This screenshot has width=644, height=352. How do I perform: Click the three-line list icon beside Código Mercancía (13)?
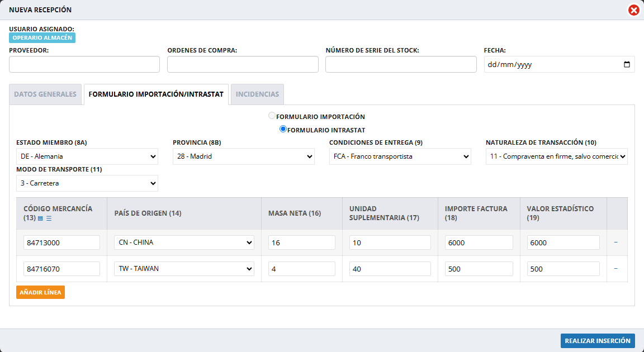pyautogui.click(x=49, y=218)
